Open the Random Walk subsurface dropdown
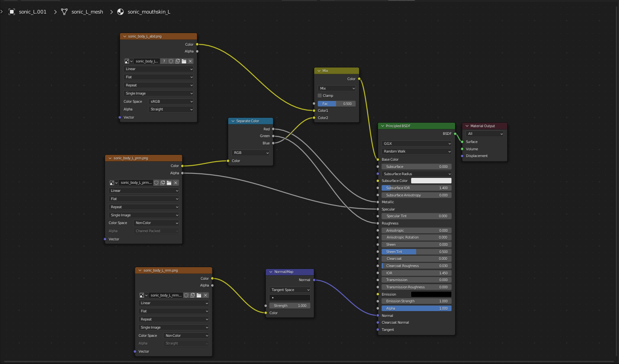The image size is (619, 364). (x=417, y=152)
